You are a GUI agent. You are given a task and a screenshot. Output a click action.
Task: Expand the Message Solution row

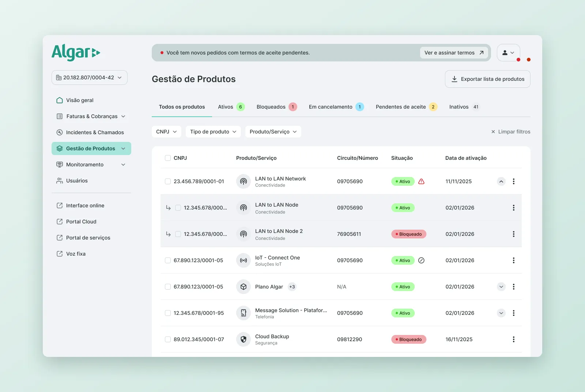pos(501,313)
